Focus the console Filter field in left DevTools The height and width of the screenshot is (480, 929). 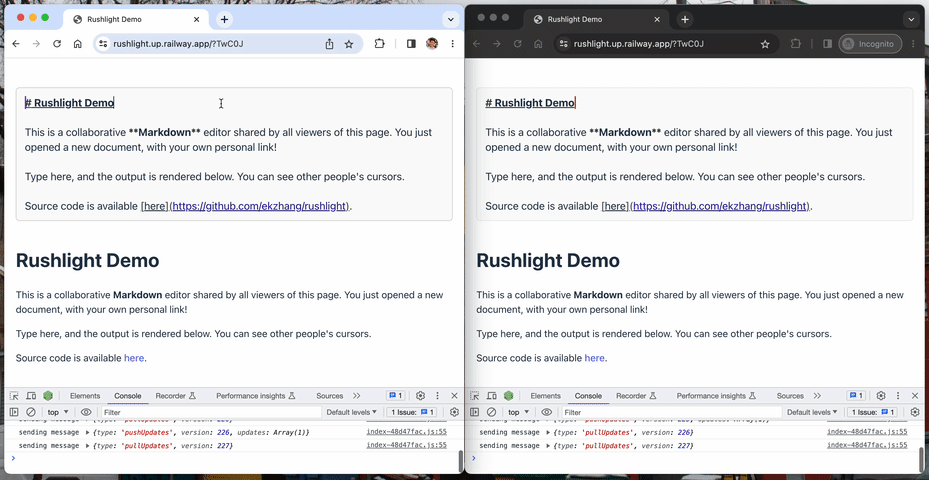coord(211,412)
